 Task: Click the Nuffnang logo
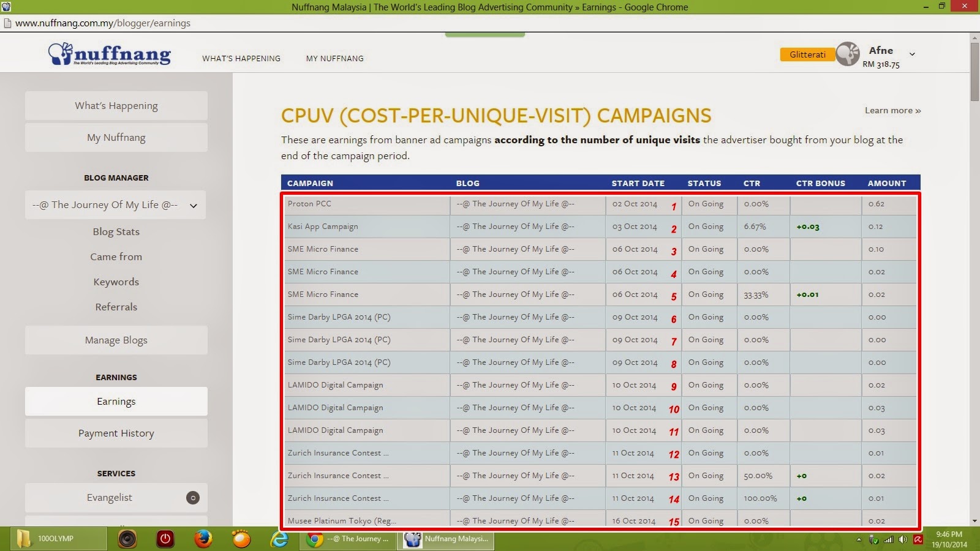(x=110, y=54)
